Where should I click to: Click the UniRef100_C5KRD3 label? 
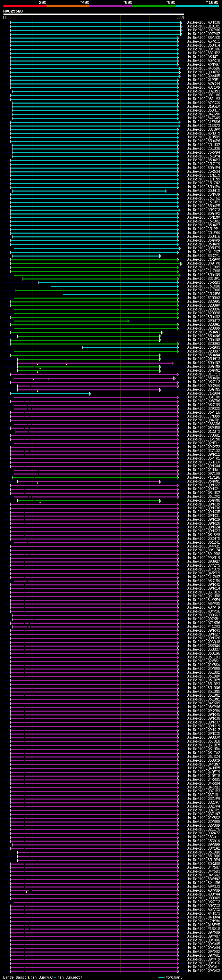(203, 283)
